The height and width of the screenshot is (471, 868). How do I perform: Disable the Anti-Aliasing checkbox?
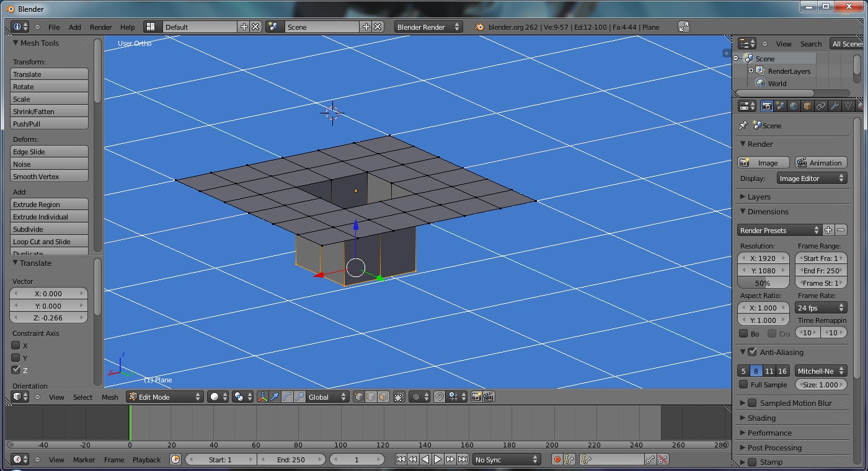point(752,352)
